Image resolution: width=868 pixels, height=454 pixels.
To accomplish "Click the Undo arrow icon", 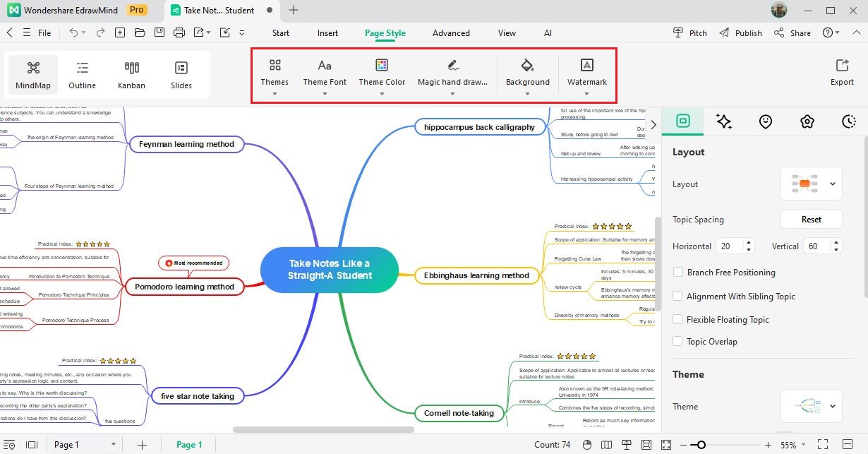I will point(73,32).
